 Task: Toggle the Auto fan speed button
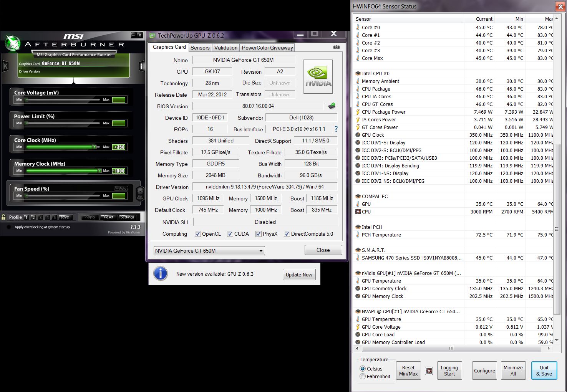121,188
